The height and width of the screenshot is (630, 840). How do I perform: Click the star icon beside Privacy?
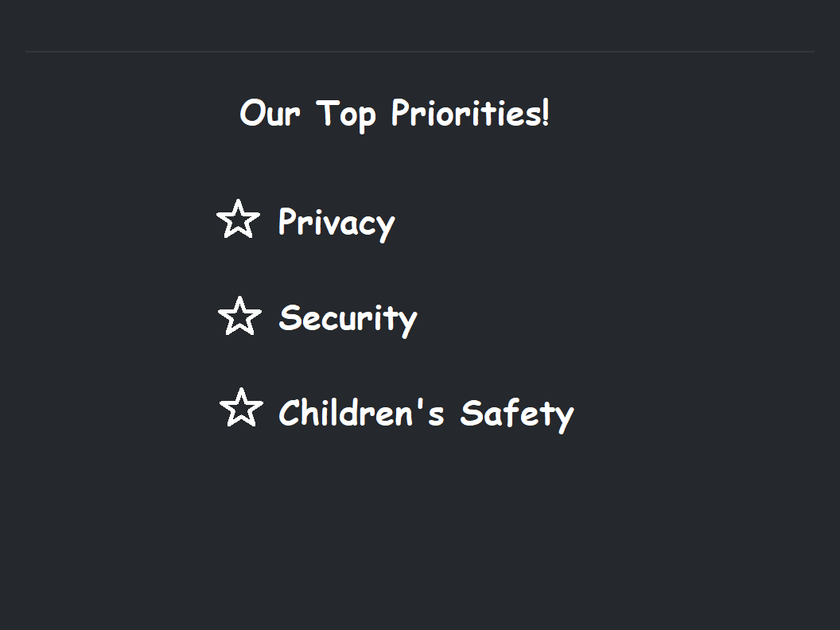(239, 219)
